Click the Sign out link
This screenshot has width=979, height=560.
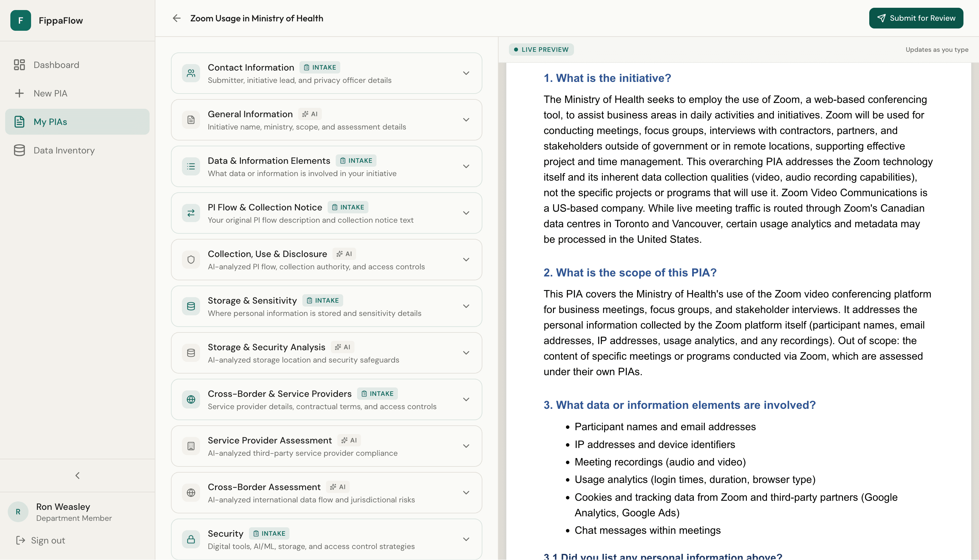pyautogui.click(x=40, y=540)
